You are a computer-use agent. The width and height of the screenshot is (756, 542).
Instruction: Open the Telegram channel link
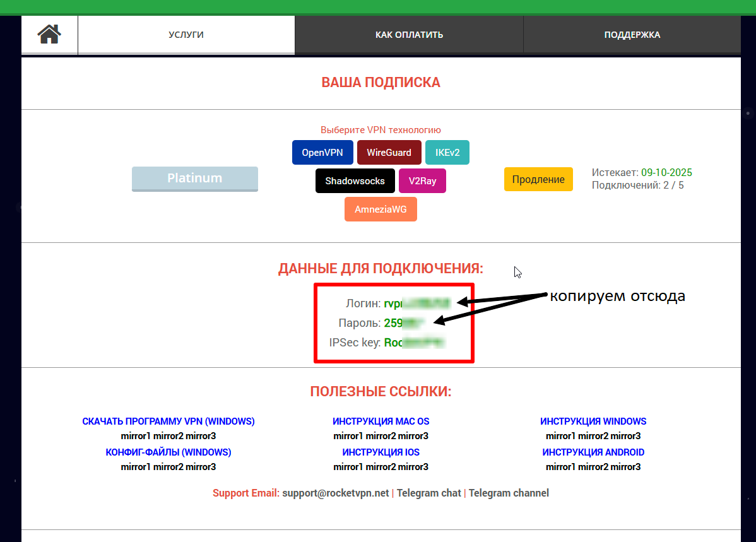pos(509,493)
